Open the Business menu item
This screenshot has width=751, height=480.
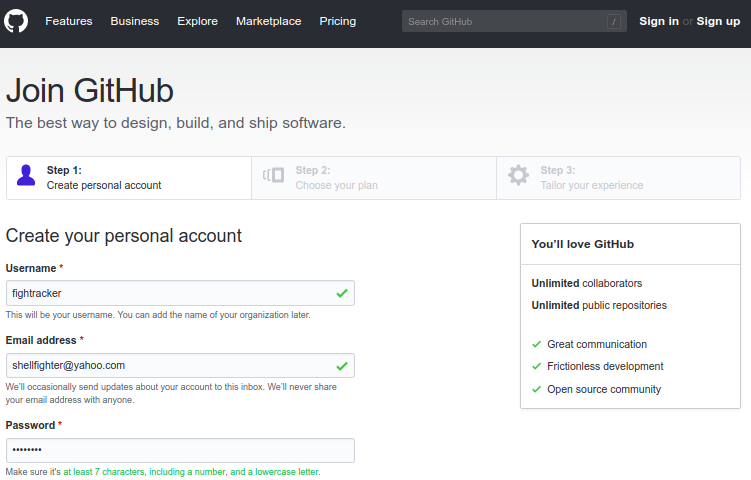[x=135, y=21]
